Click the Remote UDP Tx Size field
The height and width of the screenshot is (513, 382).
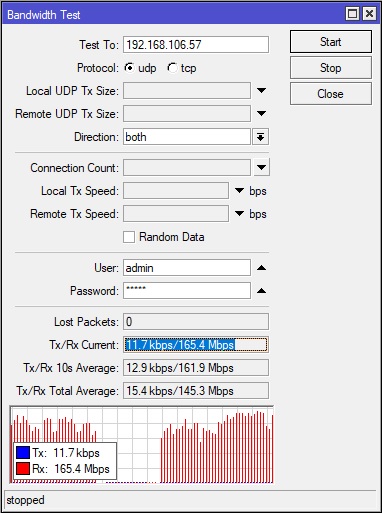click(x=187, y=114)
